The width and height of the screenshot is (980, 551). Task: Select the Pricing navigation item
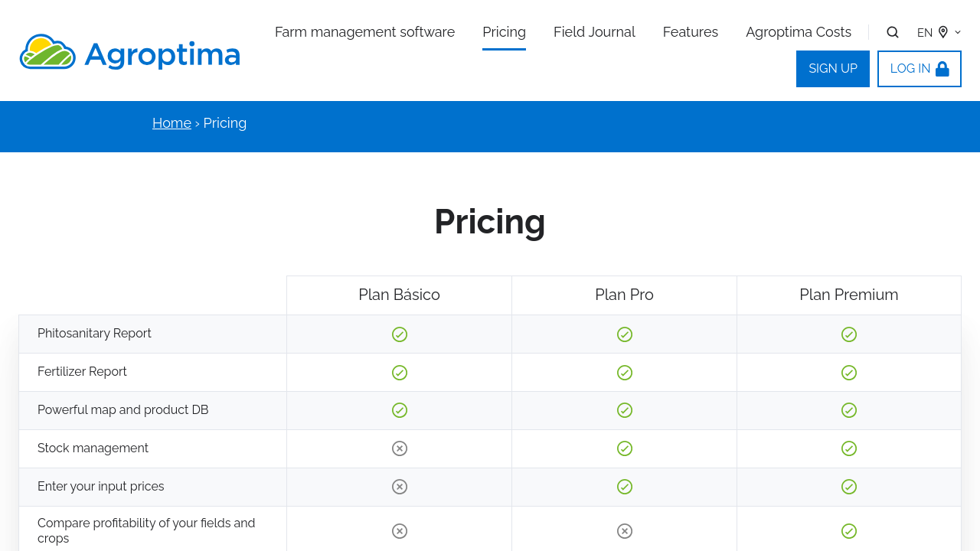(x=504, y=32)
